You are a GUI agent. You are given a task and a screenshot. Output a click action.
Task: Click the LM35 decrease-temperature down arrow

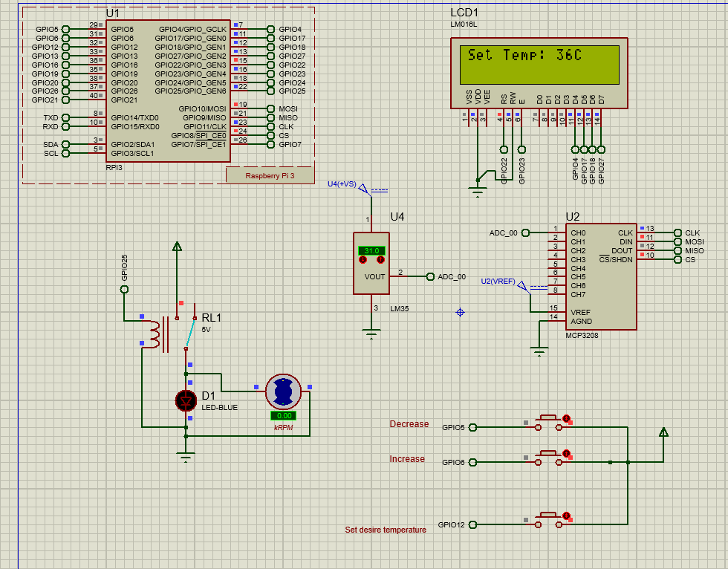coord(363,259)
